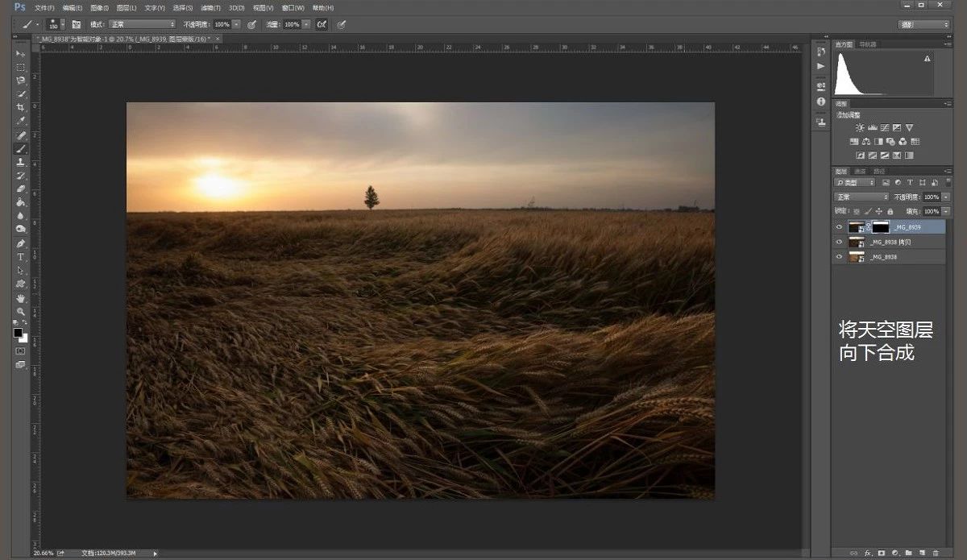
Task: Select the Clone Stamp tool
Action: (21, 162)
